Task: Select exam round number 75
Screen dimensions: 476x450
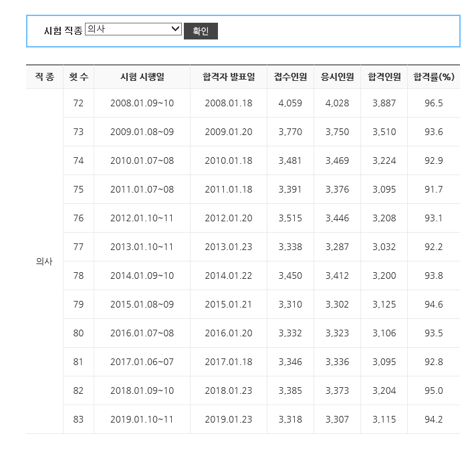Action: point(78,189)
